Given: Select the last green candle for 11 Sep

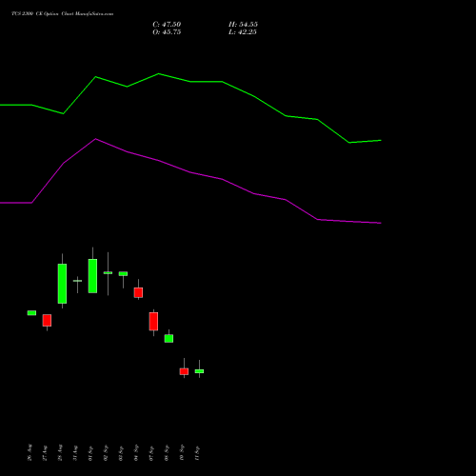Looking at the screenshot, I should pos(199,371).
